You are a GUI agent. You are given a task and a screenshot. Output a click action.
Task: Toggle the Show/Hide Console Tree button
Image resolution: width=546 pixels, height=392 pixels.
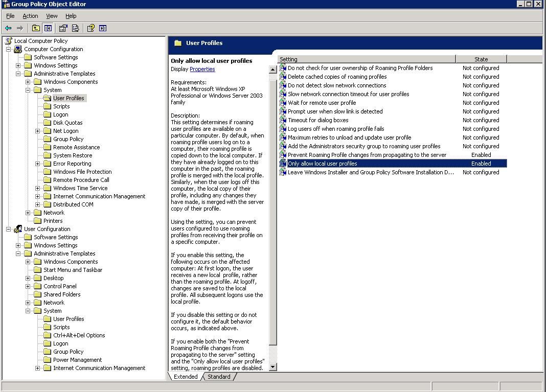tap(48, 28)
